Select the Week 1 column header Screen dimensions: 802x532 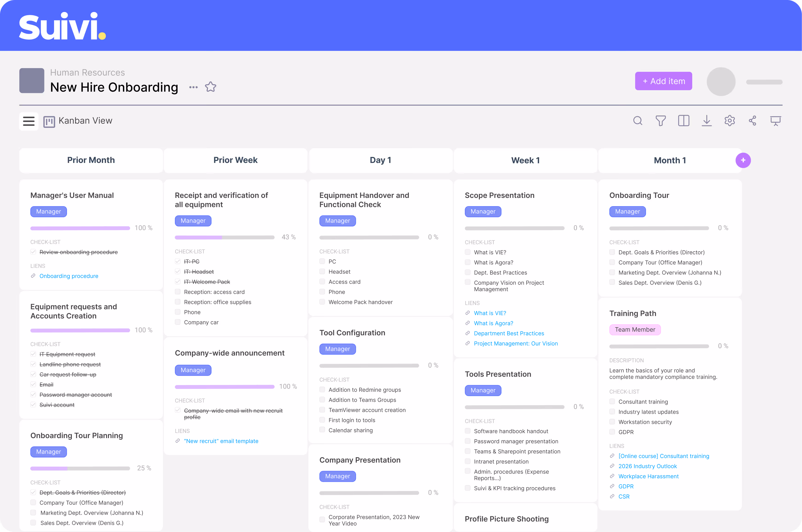tap(525, 160)
